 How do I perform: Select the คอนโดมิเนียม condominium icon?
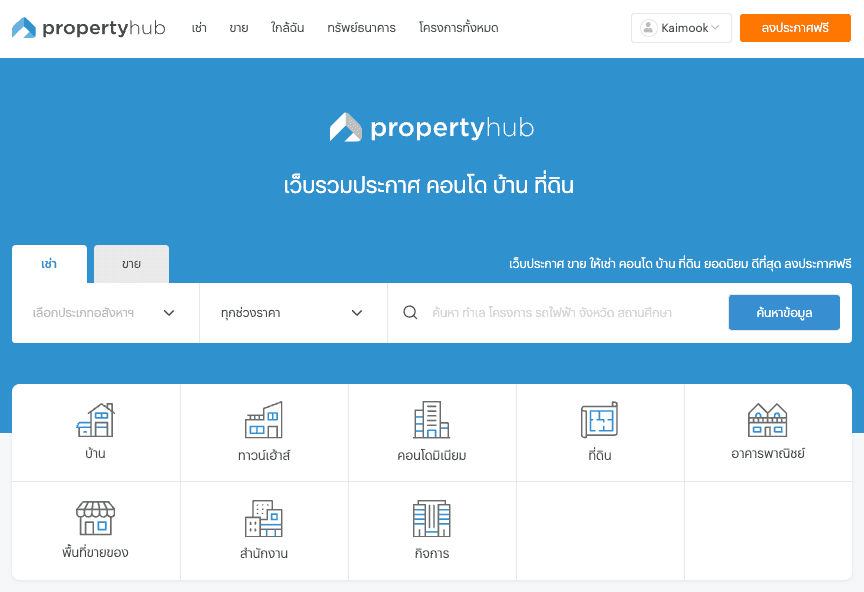pyautogui.click(x=431, y=420)
